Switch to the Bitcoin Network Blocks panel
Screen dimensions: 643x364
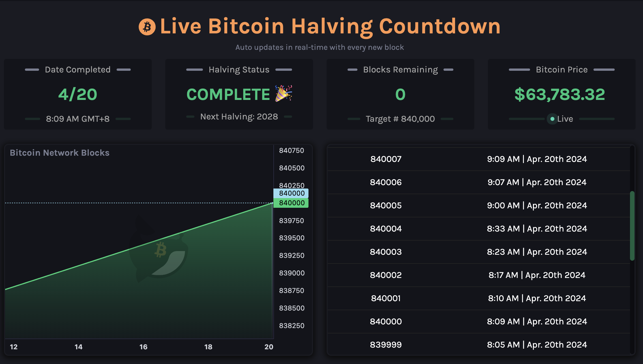(59, 153)
